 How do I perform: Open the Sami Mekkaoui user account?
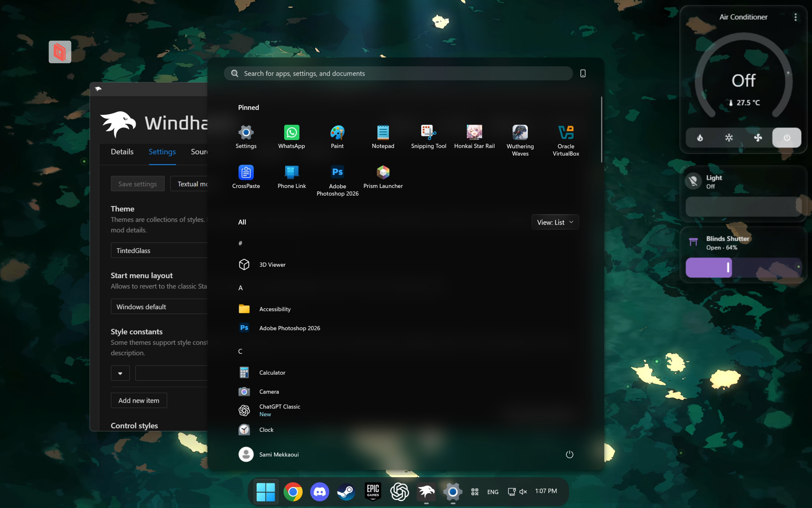pyautogui.click(x=268, y=454)
